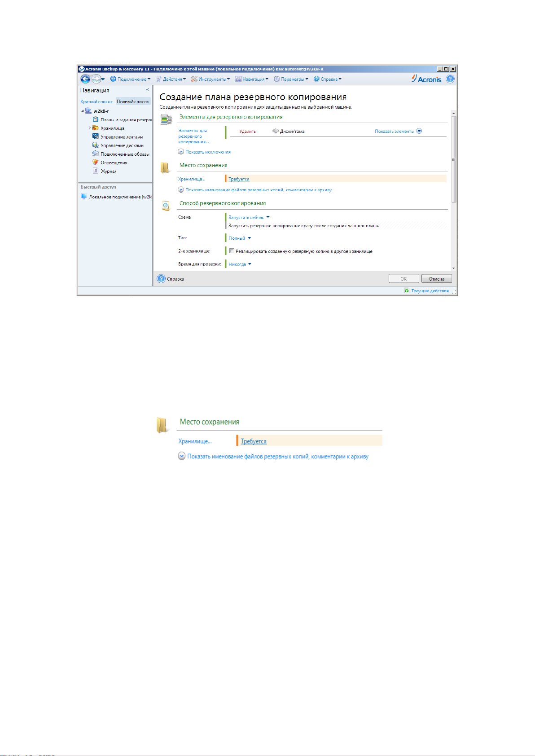Click the vertical scrollbar up arrow
Viewport: 535px width, 756px height.
(x=454, y=113)
